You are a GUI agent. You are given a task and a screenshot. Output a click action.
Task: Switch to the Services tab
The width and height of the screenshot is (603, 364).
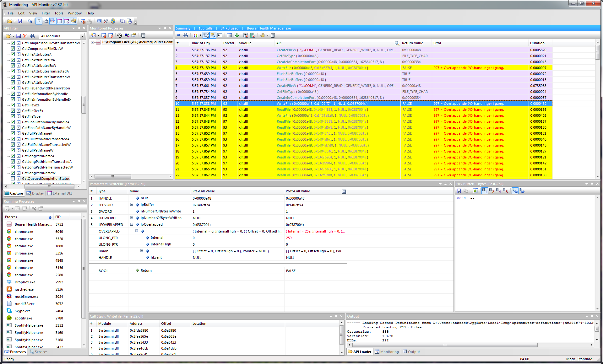tap(38, 352)
